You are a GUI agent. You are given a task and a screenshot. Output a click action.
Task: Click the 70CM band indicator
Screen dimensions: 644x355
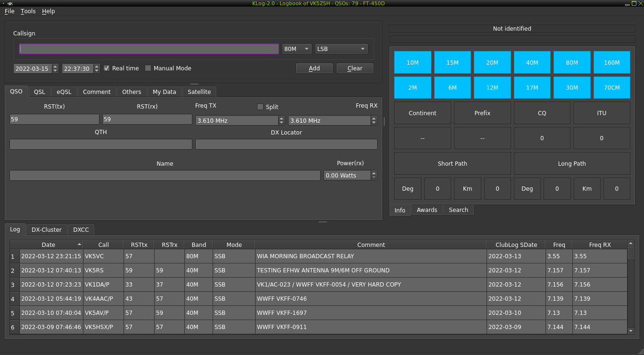click(612, 88)
